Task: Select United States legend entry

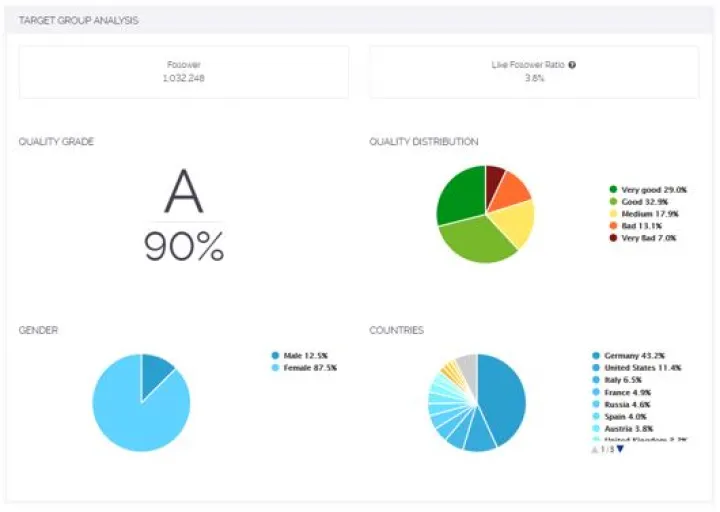Action: click(x=642, y=368)
